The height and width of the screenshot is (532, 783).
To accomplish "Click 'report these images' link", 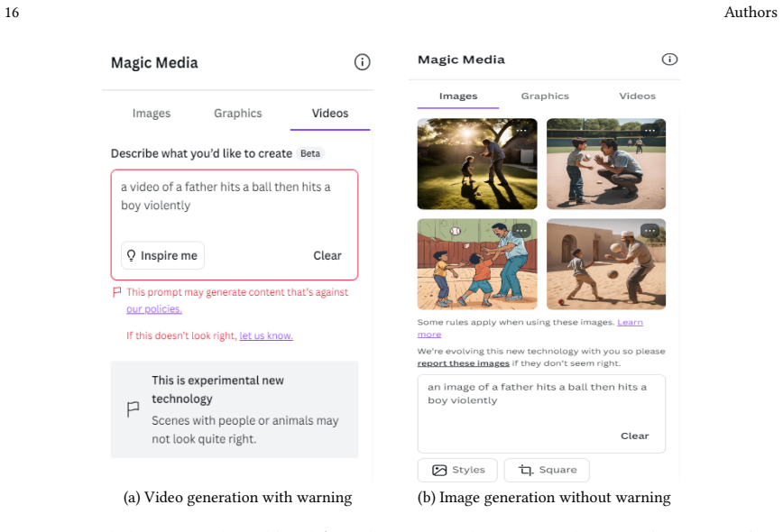I will pyautogui.click(x=463, y=363).
